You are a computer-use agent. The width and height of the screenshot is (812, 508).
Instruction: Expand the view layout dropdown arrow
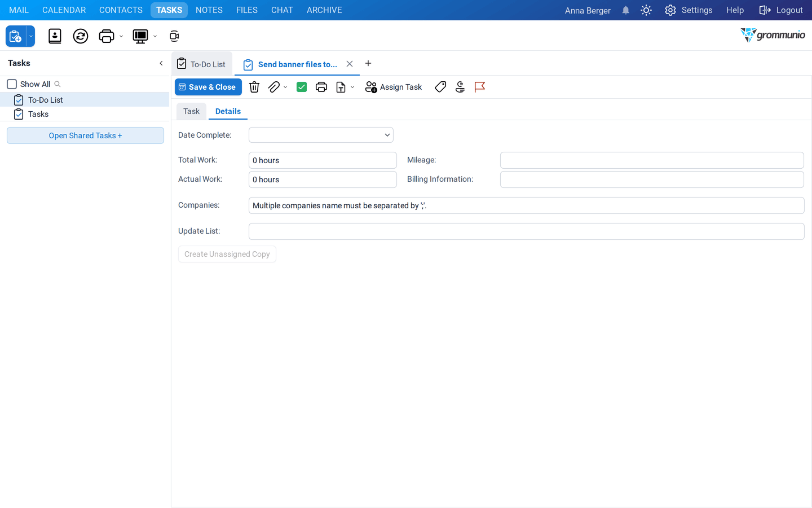[x=155, y=37]
